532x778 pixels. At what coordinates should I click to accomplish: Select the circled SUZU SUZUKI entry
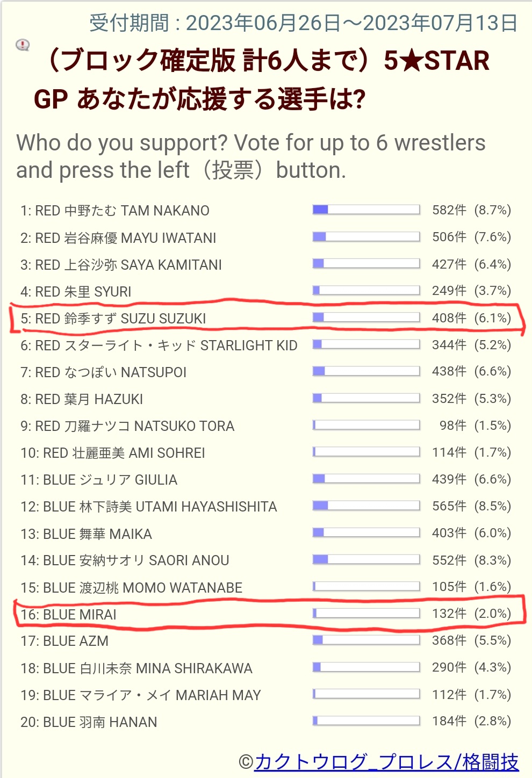click(x=113, y=319)
